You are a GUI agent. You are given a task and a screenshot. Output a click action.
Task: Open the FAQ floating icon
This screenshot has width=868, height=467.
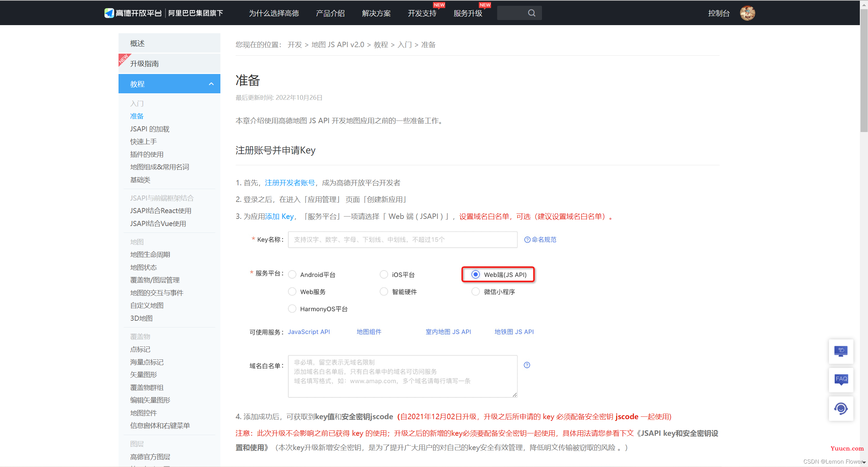point(841,380)
